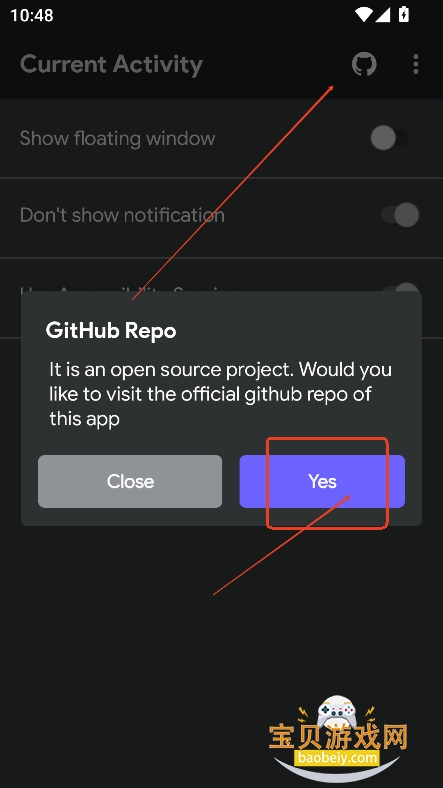Select the Show floating window row label
The height and width of the screenshot is (788, 443).
[118, 138]
